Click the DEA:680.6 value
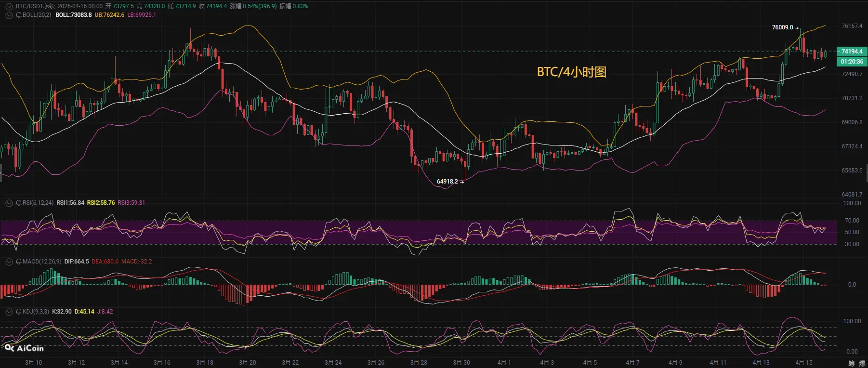 (105, 262)
